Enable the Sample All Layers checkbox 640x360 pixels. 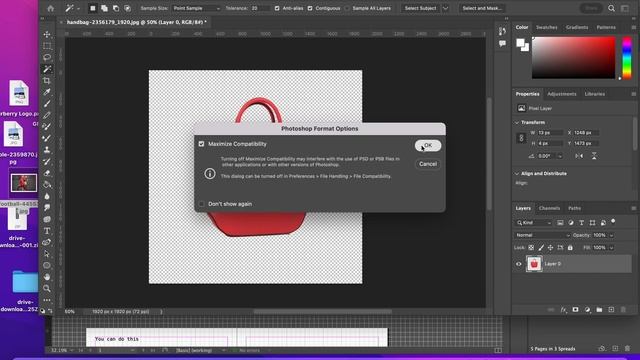(x=347, y=8)
